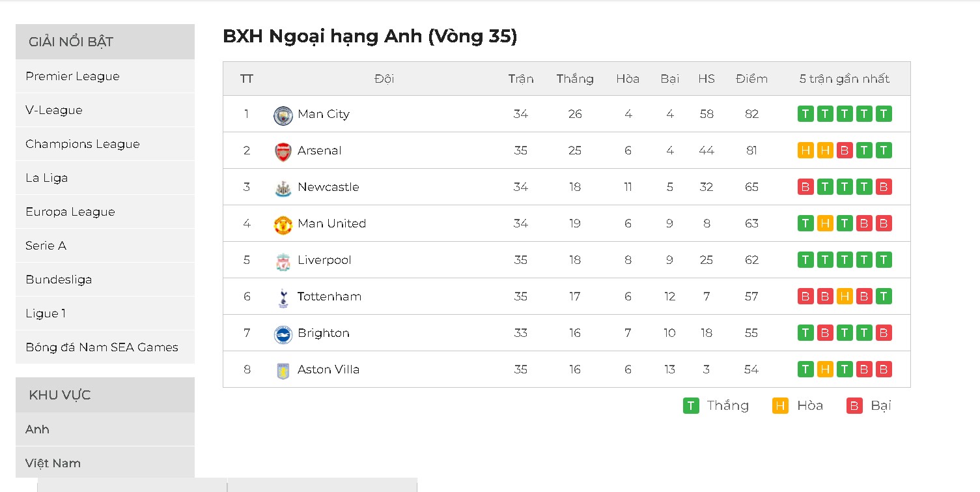Open the Liverpool crest icon

(283, 261)
